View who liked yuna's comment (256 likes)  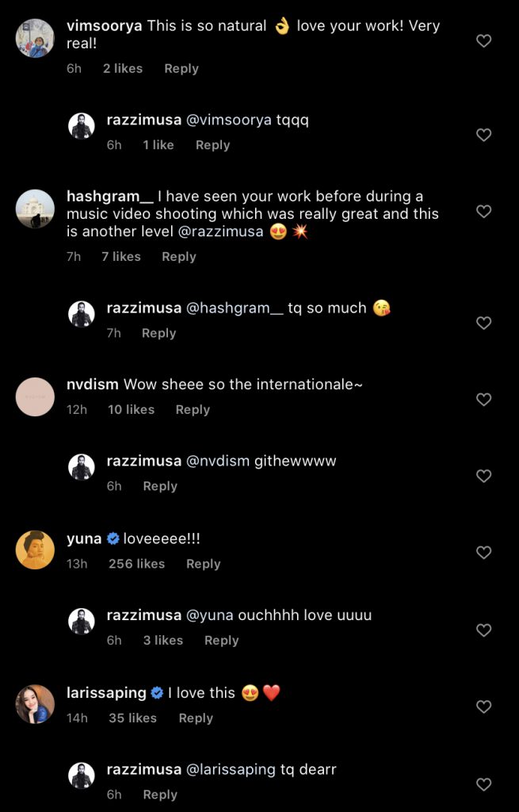[x=136, y=564]
